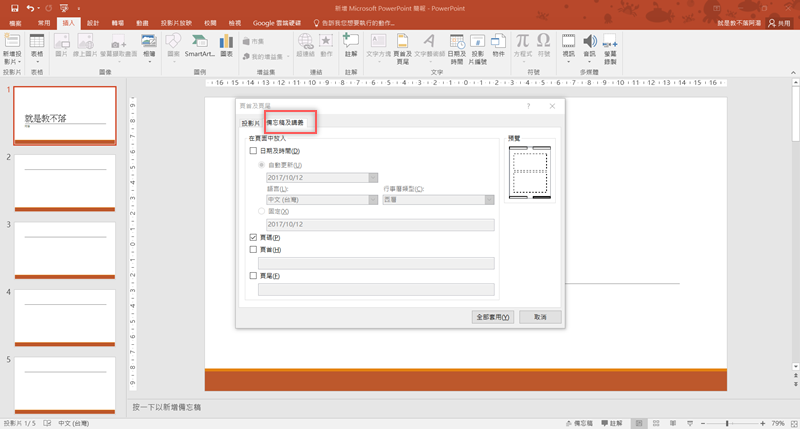800x429 pixels.
Task: Open the 設計 ribbon tab
Action: click(x=93, y=22)
